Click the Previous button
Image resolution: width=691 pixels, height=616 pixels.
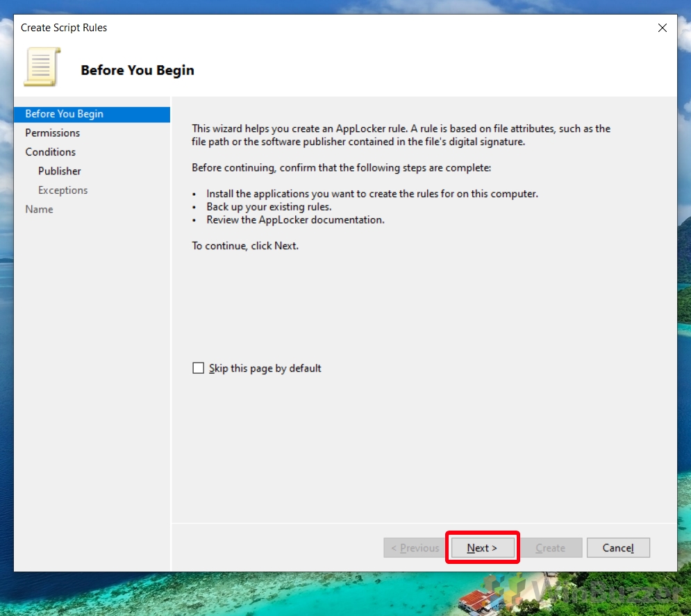click(414, 547)
